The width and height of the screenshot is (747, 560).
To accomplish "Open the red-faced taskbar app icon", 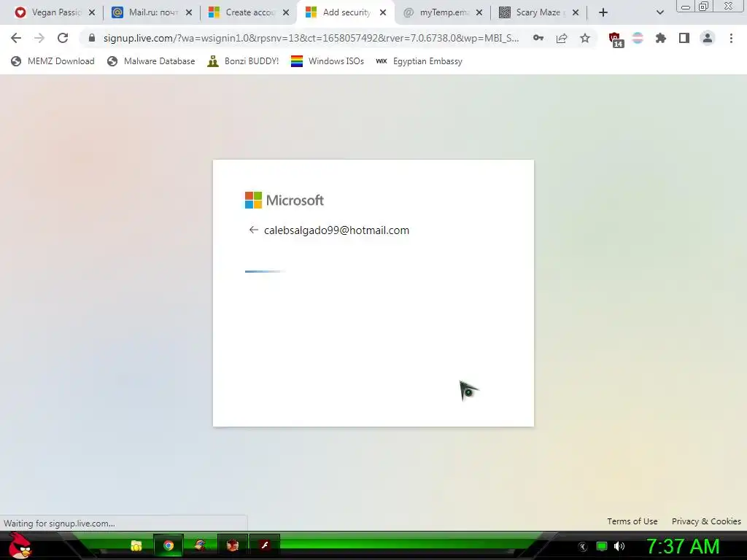I will tap(232, 545).
